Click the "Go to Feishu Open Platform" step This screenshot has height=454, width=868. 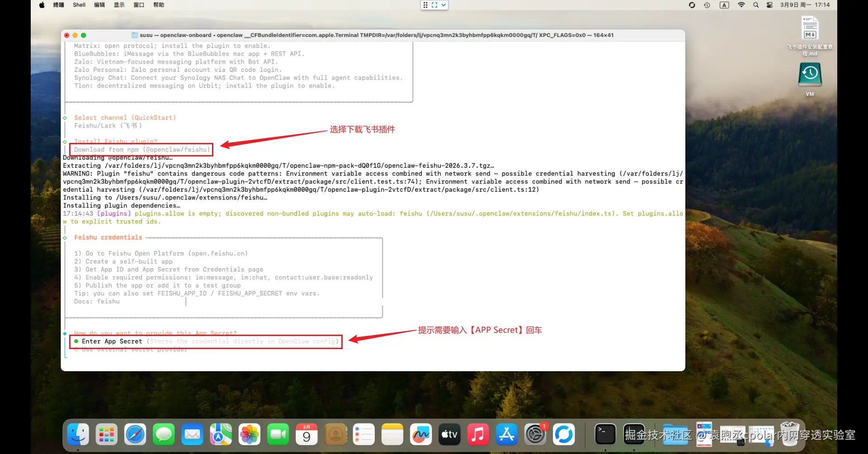pos(161,254)
